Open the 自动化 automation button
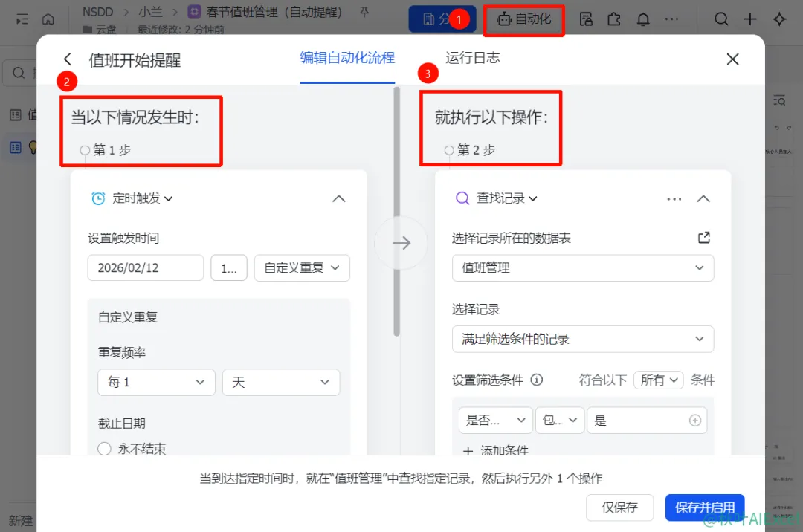The height and width of the screenshot is (532, 803). coord(524,19)
